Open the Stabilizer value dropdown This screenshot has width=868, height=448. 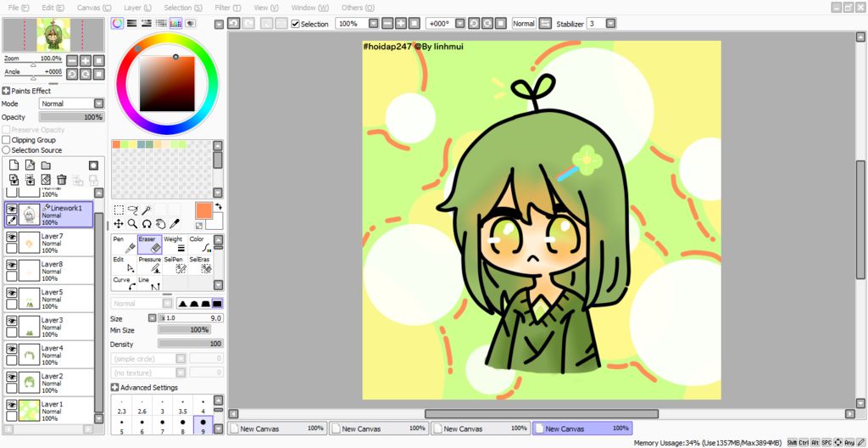coord(610,24)
